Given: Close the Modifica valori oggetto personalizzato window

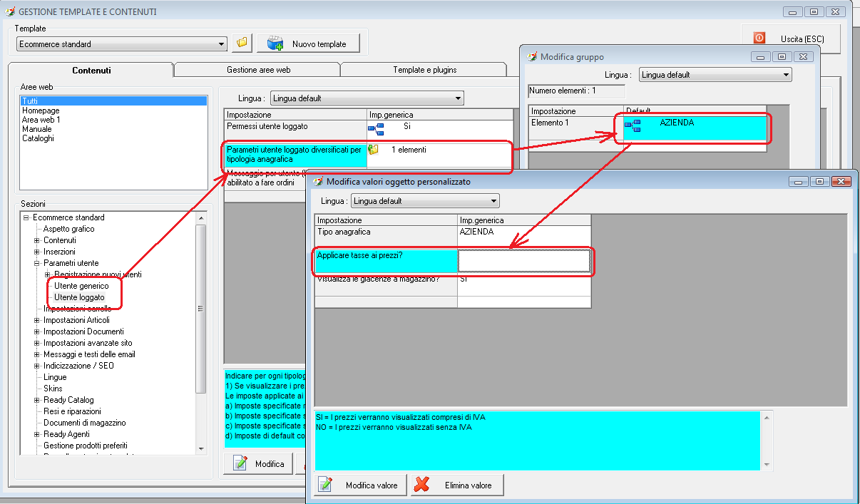Looking at the screenshot, I should coord(843,182).
